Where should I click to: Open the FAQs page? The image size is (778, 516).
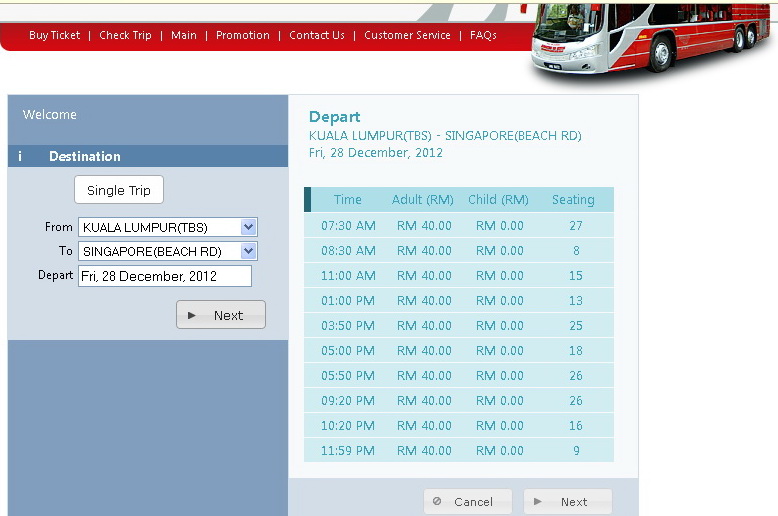tap(483, 35)
